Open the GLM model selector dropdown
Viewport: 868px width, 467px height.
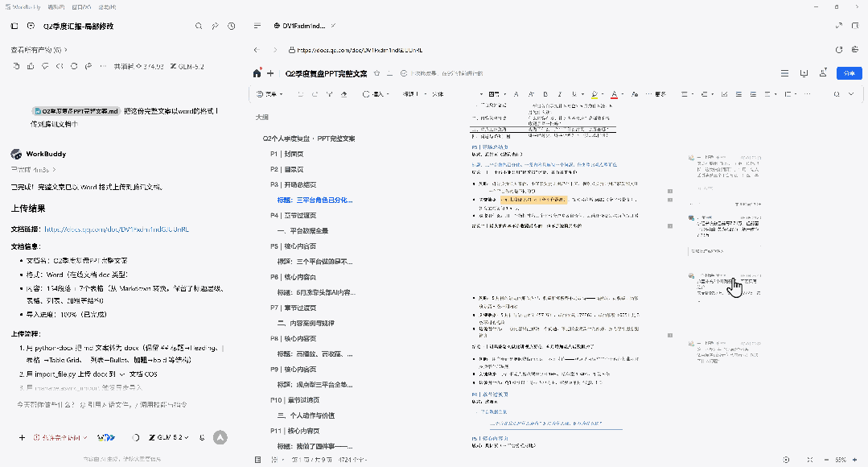click(168, 438)
